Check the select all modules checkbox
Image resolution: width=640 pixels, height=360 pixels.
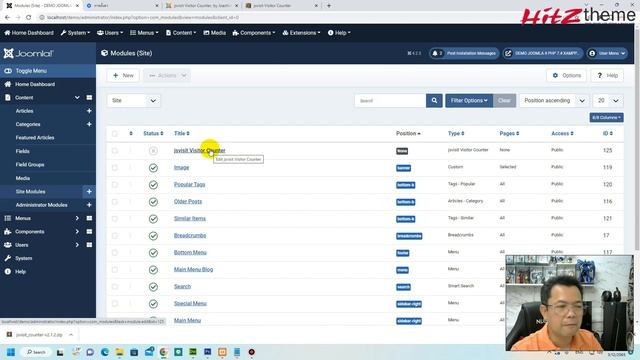click(x=115, y=133)
